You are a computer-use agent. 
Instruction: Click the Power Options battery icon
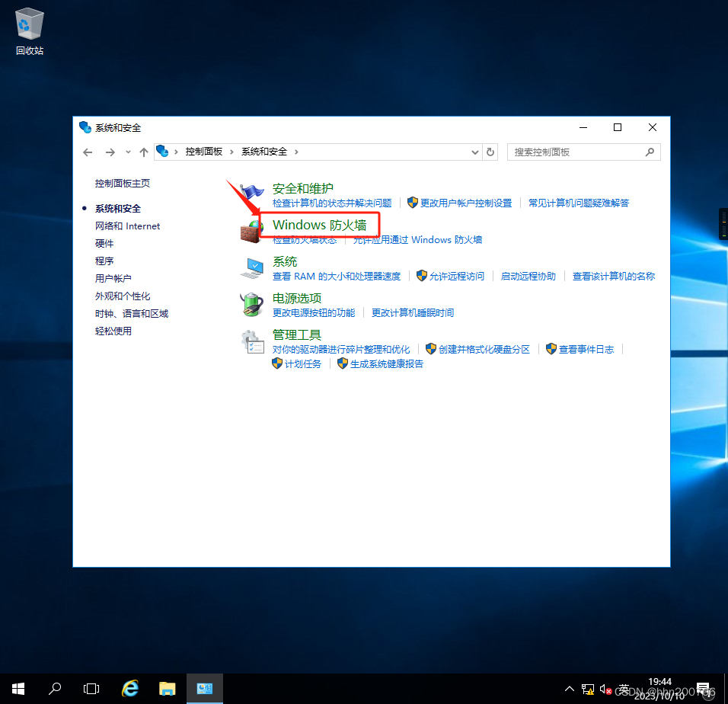click(252, 305)
